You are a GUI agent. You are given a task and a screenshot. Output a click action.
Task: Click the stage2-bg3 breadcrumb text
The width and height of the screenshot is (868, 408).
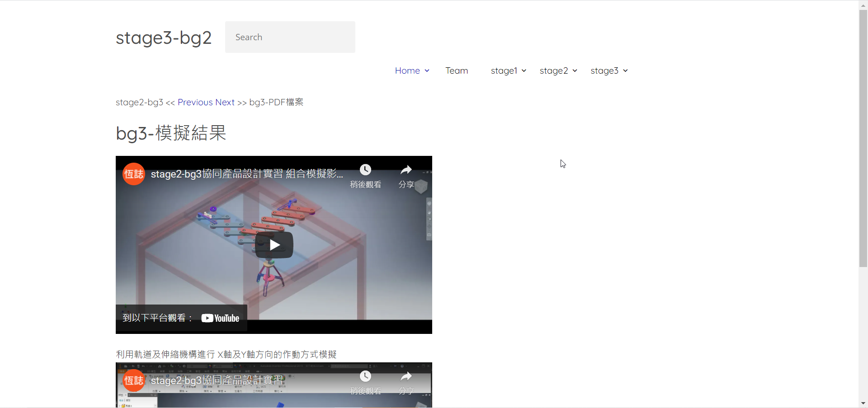[x=139, y=103]
